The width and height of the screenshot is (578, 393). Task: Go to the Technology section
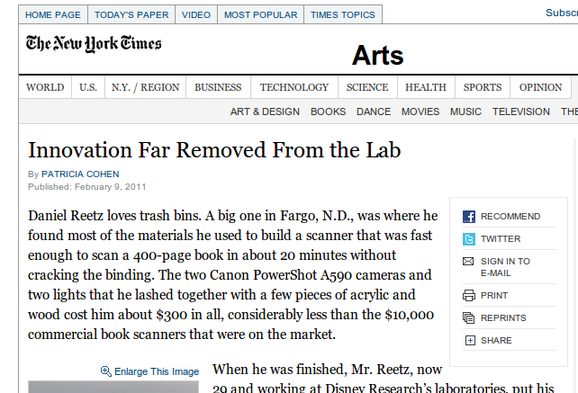point(294,87)
